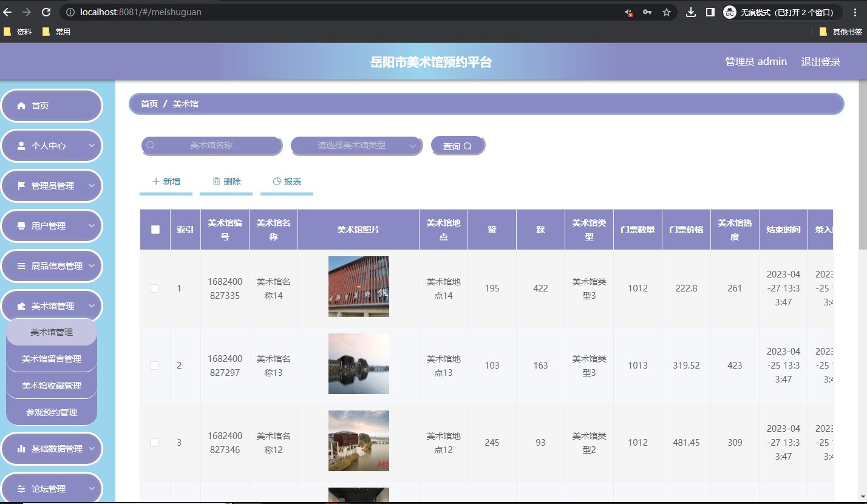Expand 用户管理 with its chevron
Screen dimensions: 867x504
coord(92,226)
